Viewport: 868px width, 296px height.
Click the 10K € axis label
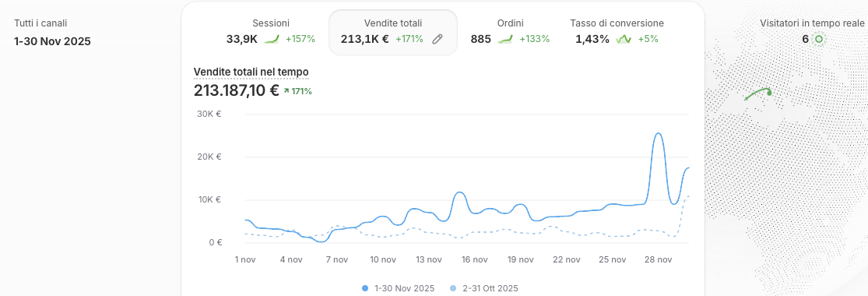coord(209,199)
